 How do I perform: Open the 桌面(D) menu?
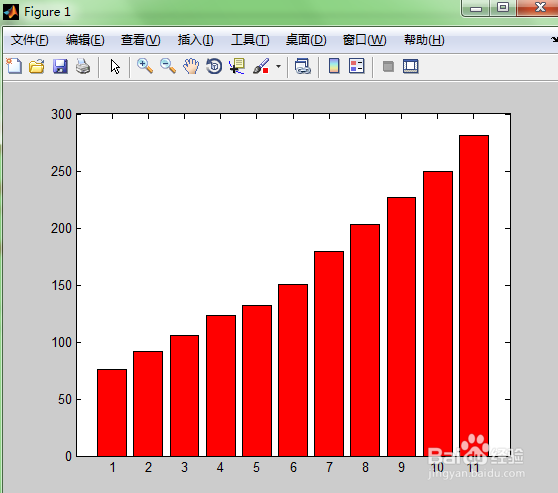306,40
